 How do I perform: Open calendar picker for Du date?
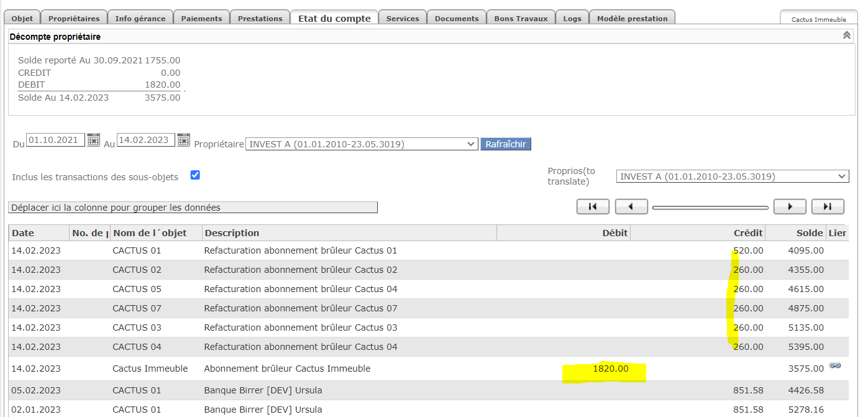click(93, 140)
